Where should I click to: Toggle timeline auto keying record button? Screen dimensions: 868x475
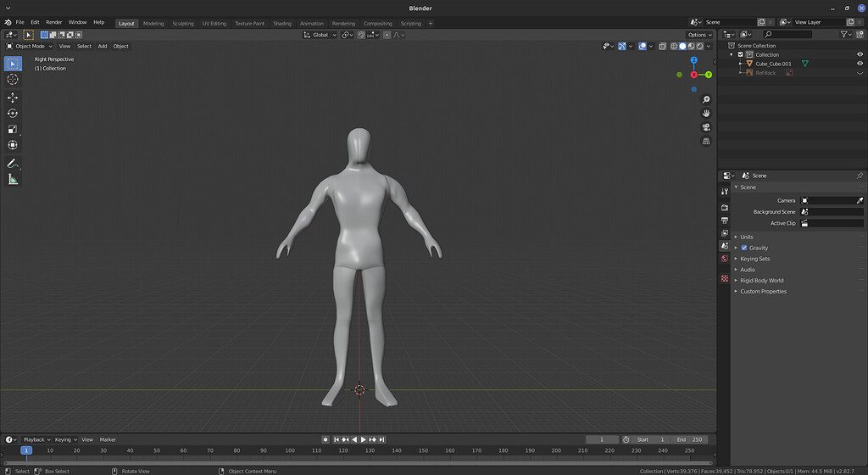(325, 439)
